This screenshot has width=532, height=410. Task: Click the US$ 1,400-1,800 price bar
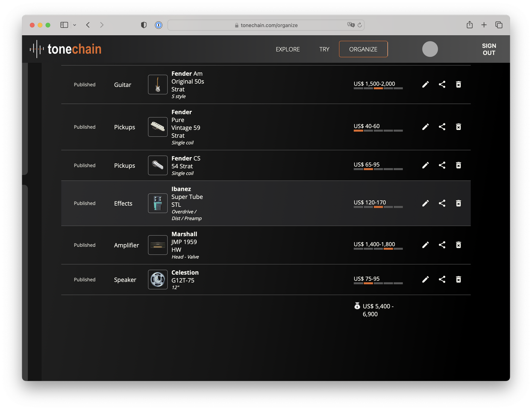pyautogui.click(x=378, y=249)
